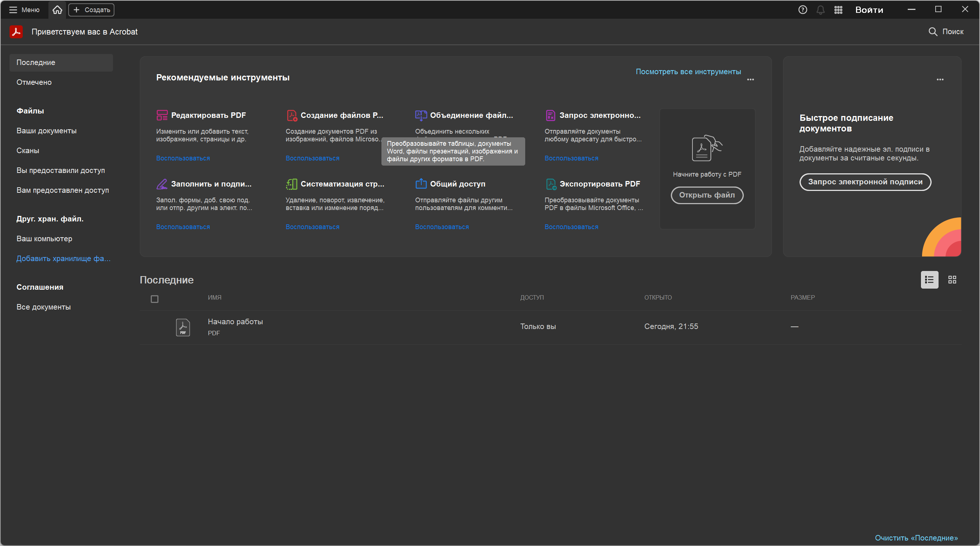
Task: Open the notifications bell icon
Action: coord(820,10)
